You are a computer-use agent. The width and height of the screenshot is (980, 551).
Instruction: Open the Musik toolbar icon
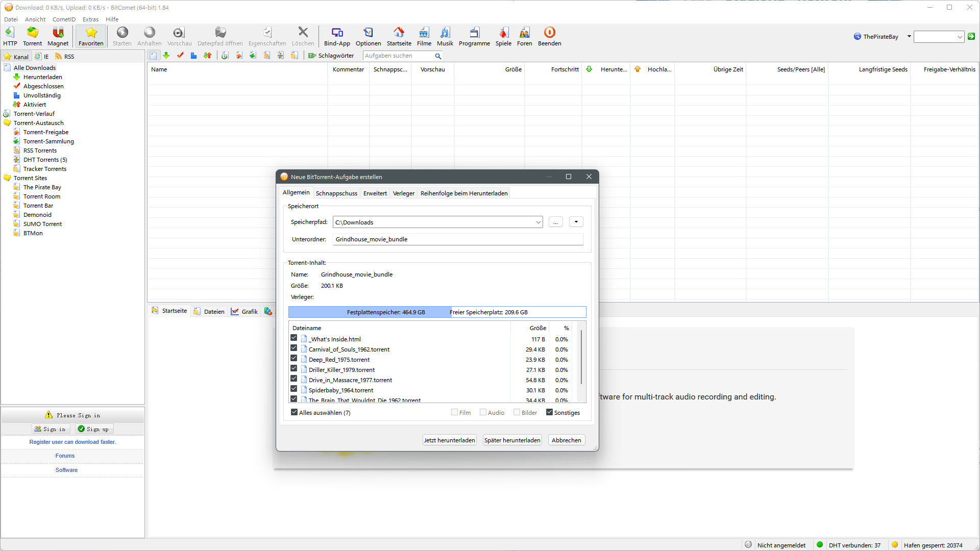coord(445,37)
